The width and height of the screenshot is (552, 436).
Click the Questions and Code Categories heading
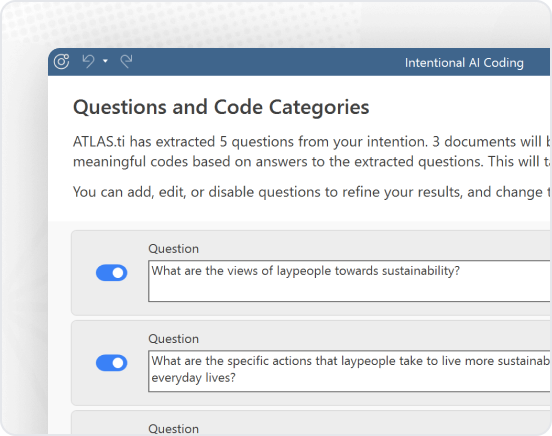221,107
